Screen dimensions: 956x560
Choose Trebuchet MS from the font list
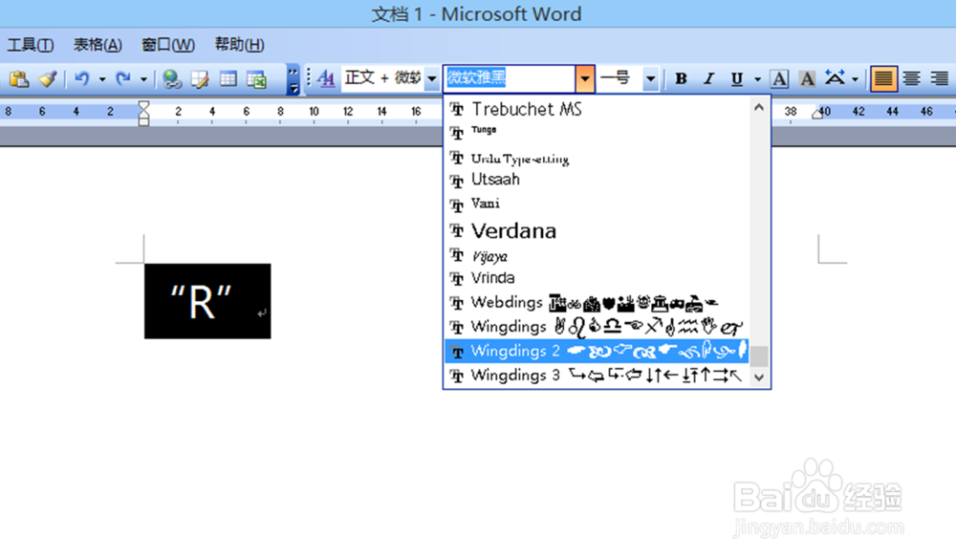(597, 109)
